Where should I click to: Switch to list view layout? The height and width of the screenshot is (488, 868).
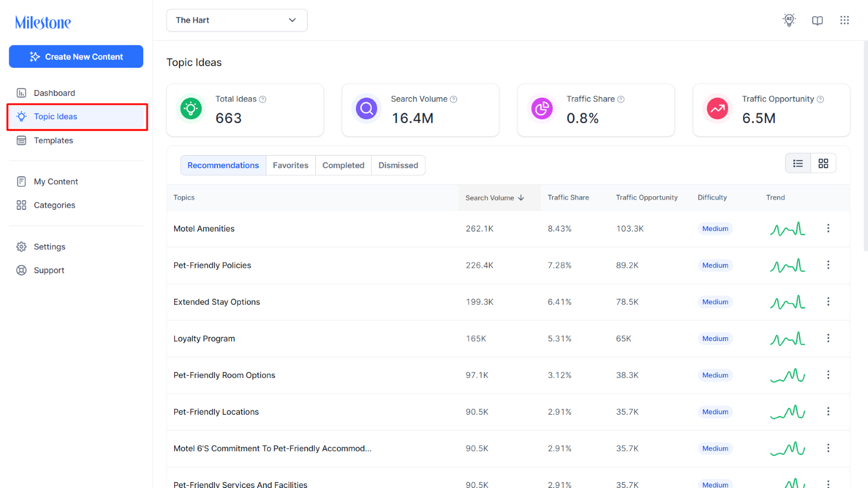798,163
